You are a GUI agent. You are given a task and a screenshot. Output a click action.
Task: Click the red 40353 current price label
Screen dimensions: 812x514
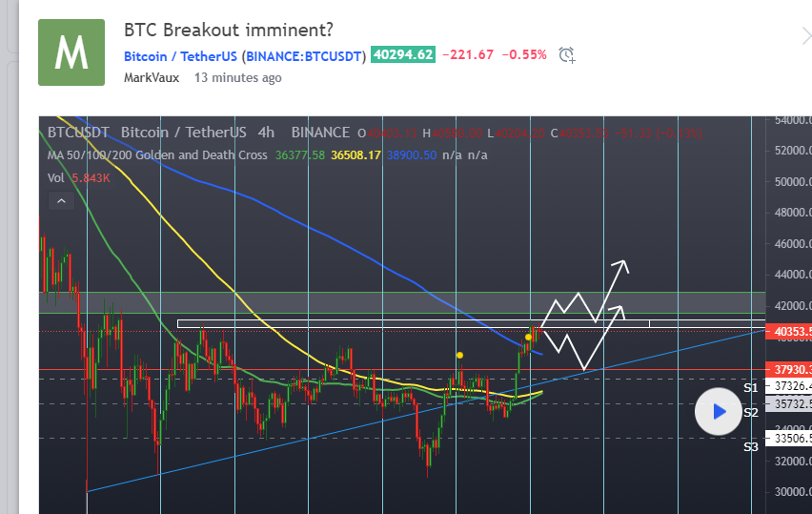[789, 332]
